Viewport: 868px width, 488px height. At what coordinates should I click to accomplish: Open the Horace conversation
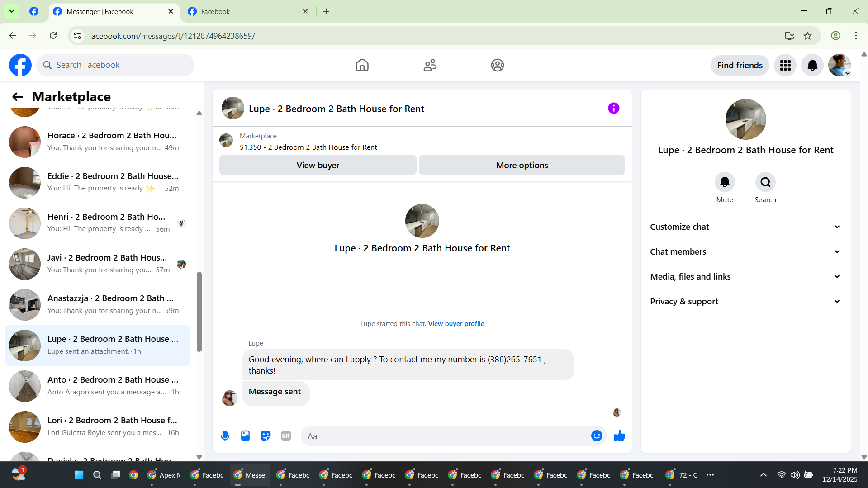(97, 142)
